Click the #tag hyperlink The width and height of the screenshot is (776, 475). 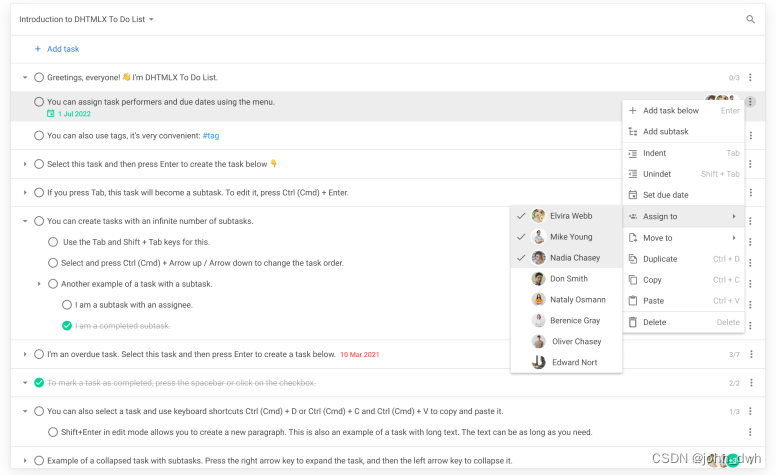(211, 136)
